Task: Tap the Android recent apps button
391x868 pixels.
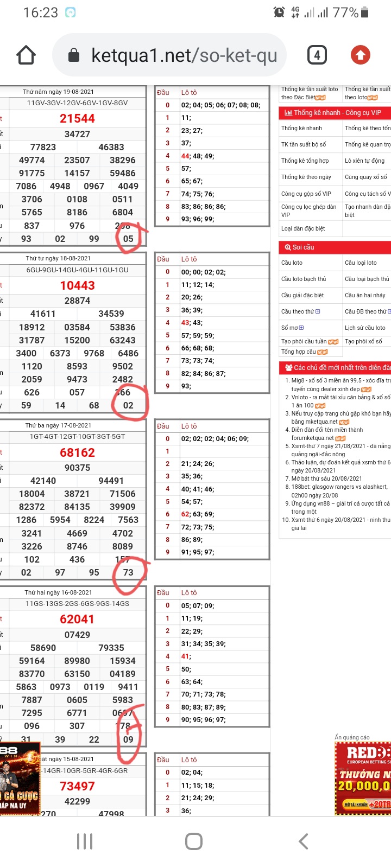Action: click(x=85, y=841)
